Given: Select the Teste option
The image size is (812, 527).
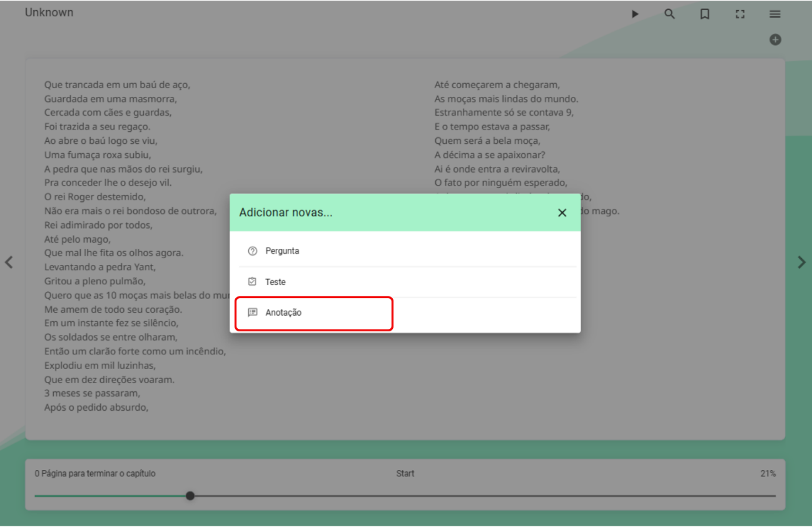Looking at the screenshot, I should 405,282.
